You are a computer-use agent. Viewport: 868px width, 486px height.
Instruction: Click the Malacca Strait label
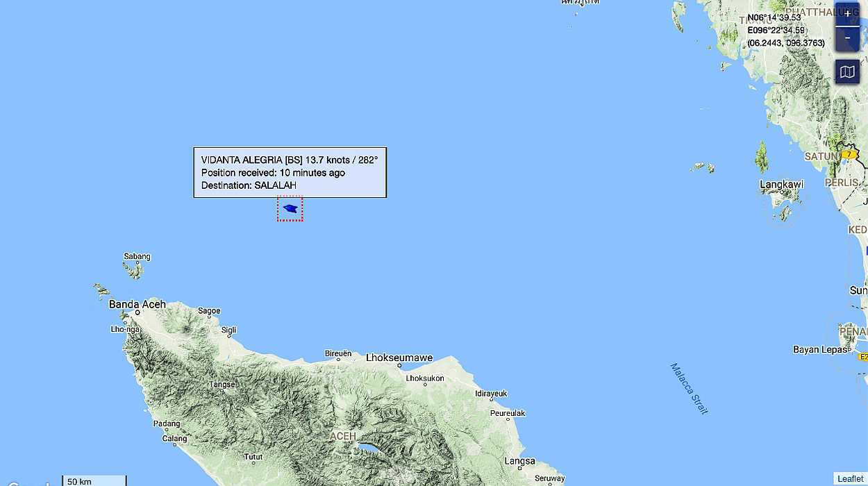click(x=689, y=388)
